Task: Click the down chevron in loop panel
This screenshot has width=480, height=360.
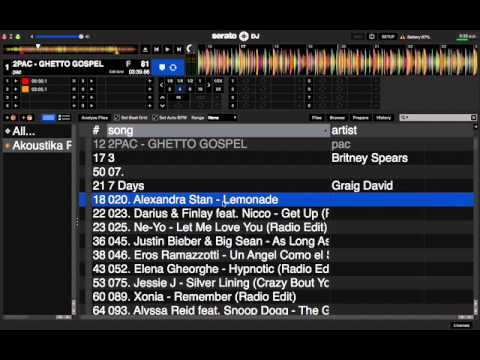Action: (x=162, y=106)
